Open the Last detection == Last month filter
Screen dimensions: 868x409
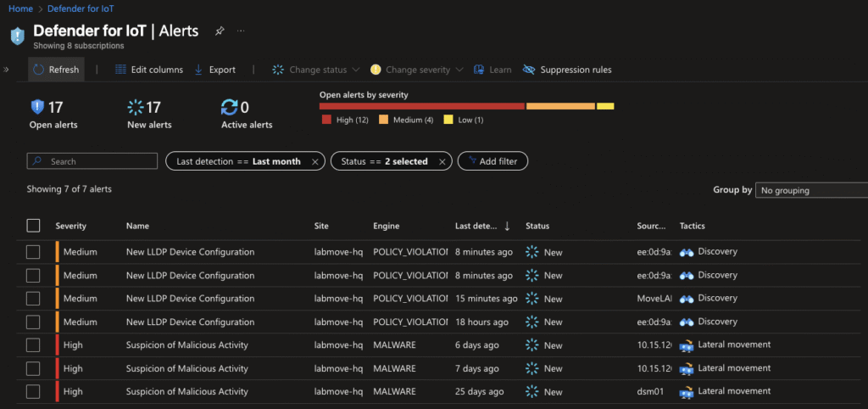coord(238,161)
